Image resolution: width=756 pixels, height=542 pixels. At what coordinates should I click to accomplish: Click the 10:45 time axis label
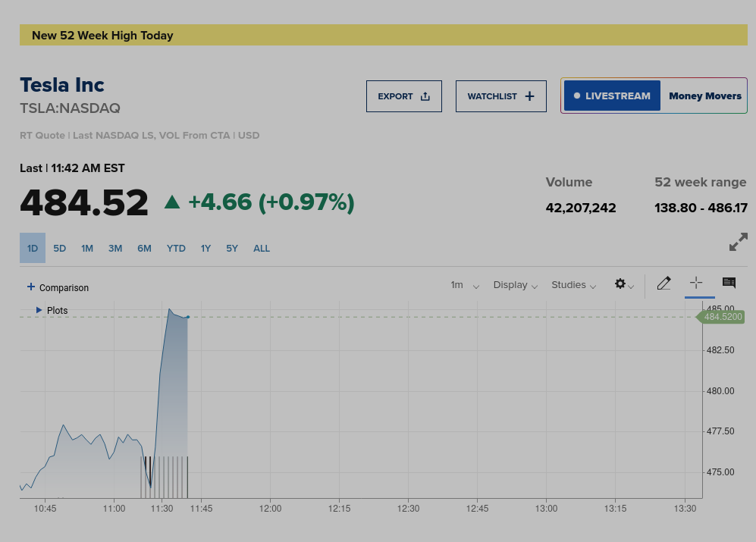[45, 509]
